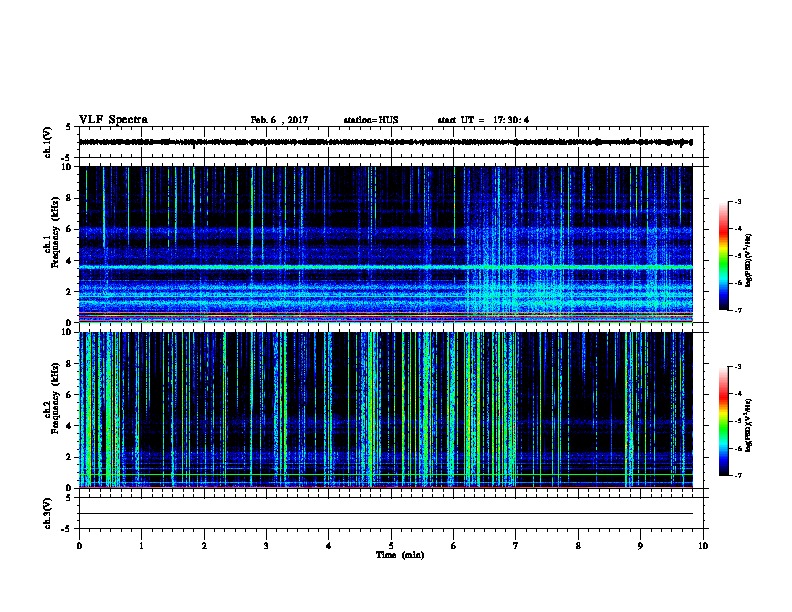Click the 'start UT = 17:30:4' label
Viewport: 792px width, 612px height.
click(483, 120)
